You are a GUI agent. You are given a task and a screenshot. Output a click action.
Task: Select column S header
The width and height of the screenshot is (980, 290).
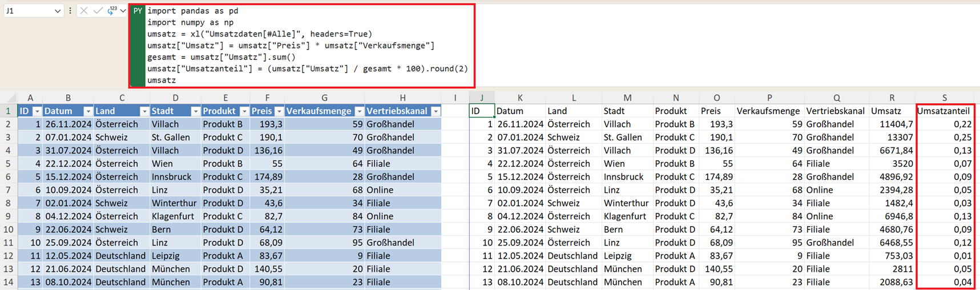[x=944, y=98]
